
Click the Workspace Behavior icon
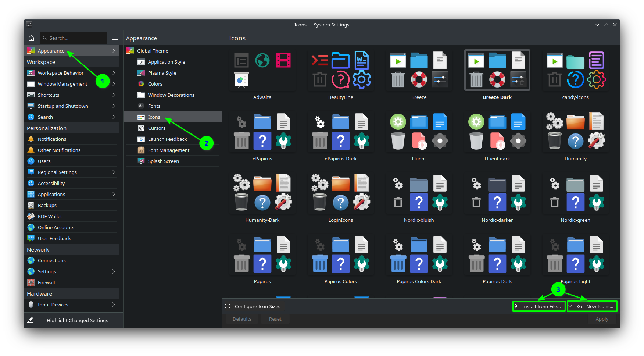click(x=31, y=73)
